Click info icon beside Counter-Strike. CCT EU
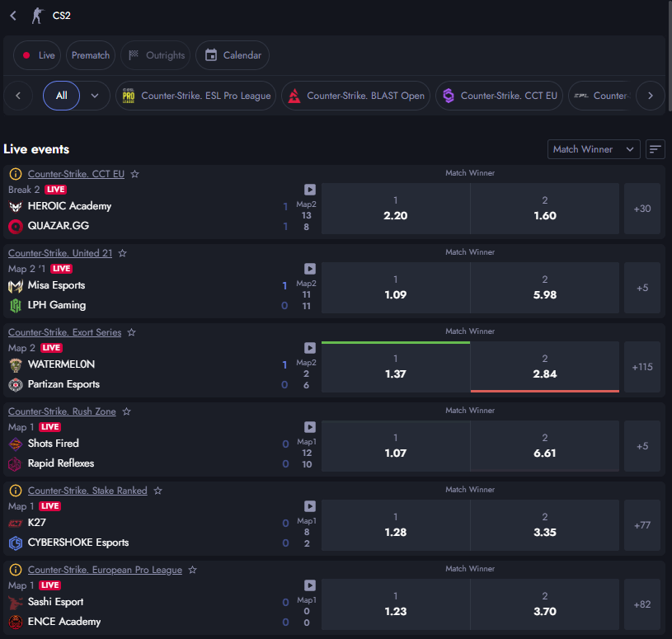Image resolution: width=672 pixels, height=639 pixels. pyautogui.click(x=16, y=174)
